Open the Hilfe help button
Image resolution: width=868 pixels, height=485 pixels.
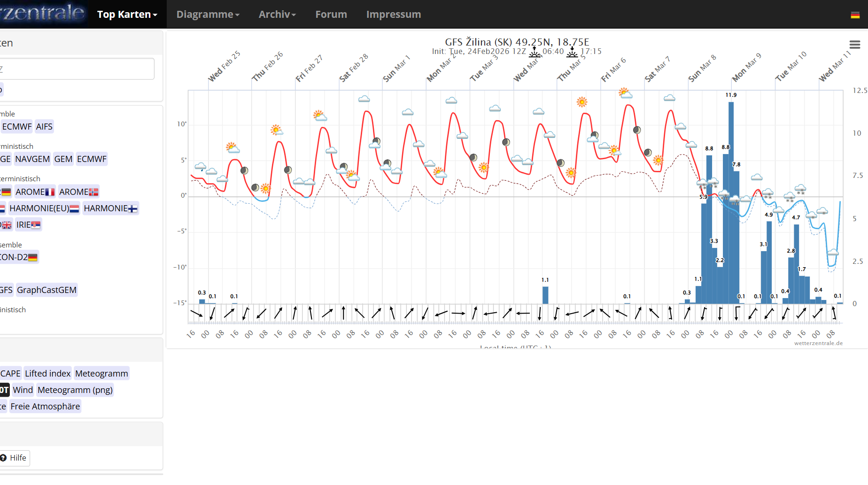(x=14, y=458)
